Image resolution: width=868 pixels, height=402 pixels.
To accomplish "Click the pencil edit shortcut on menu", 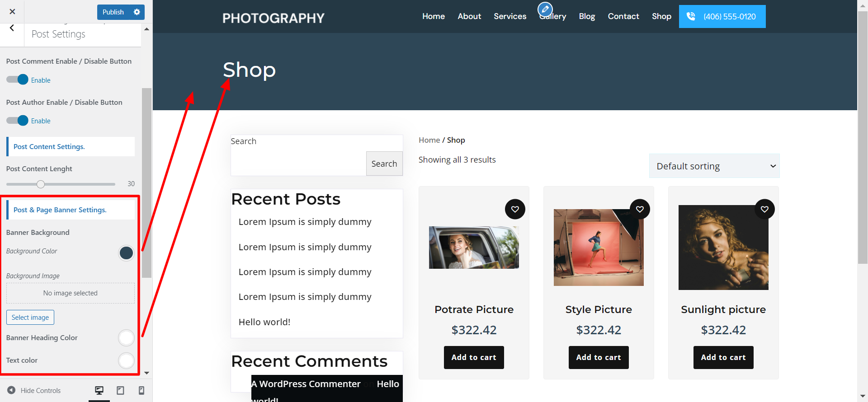I will click(545, 9).
